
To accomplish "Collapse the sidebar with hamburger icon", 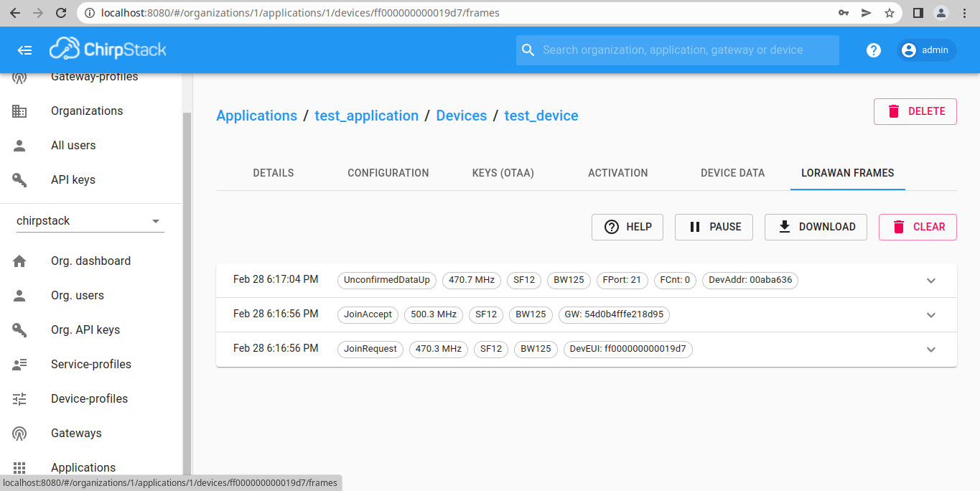I will [24, 50].
